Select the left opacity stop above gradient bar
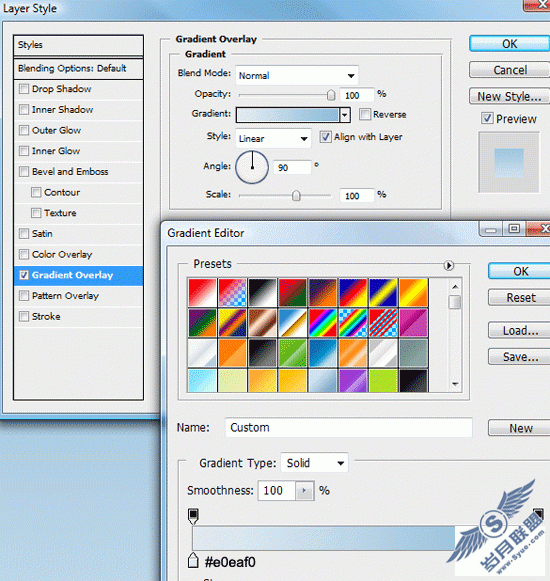Image resolution: width=550 pixels, height=581 pixels. 193,516
